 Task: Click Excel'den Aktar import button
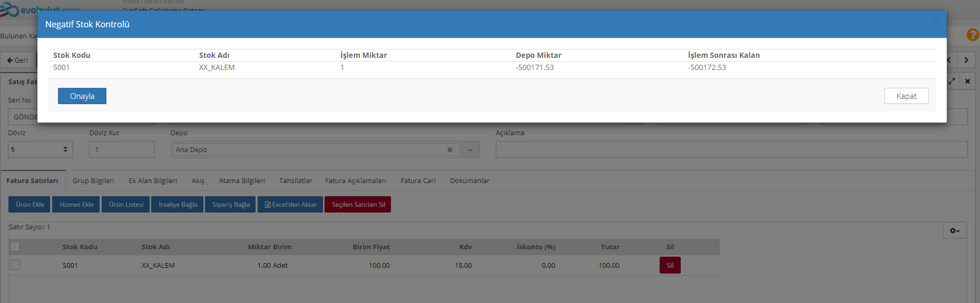290,205
